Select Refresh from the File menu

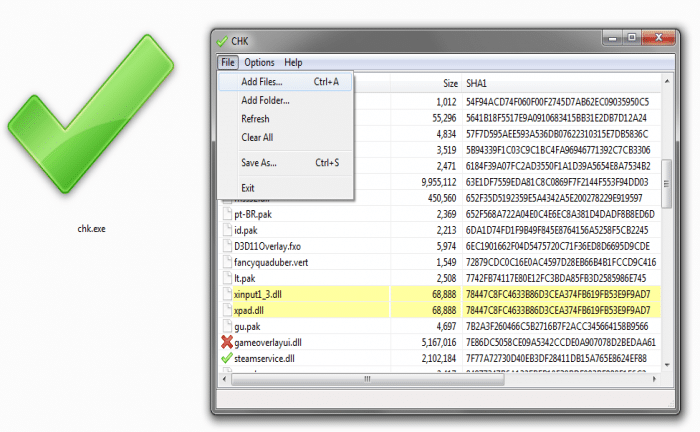(x=255, y=119)
